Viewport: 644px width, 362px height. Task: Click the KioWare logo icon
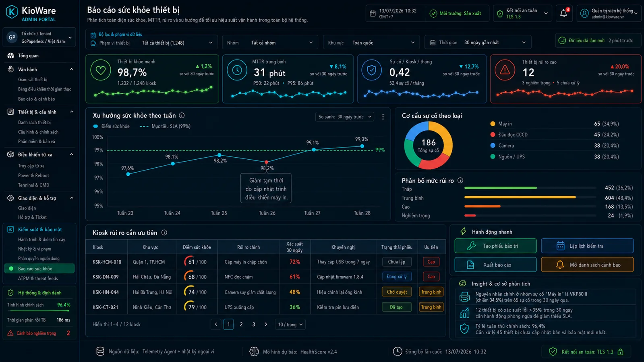point(12,12)
